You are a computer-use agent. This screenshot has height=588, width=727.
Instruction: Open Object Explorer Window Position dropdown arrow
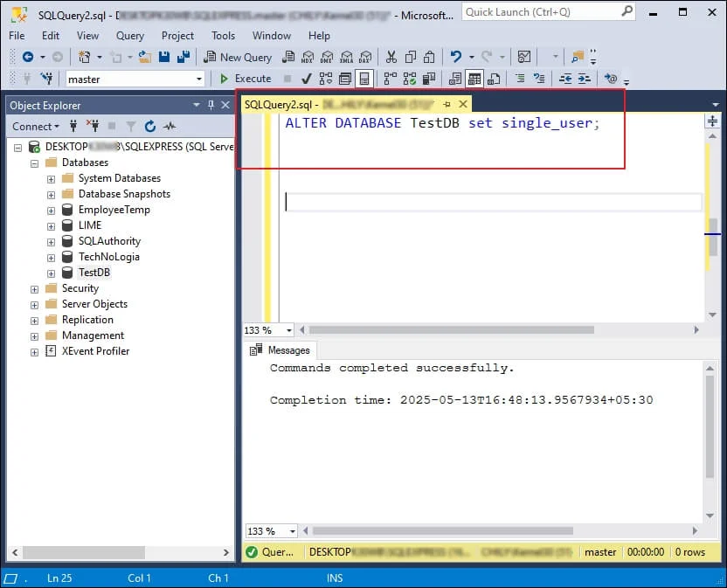197,105
